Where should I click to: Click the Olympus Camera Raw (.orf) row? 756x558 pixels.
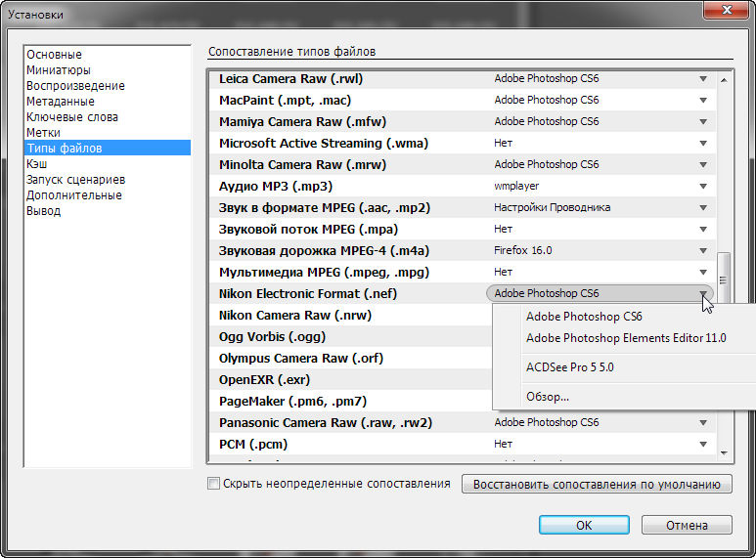[350, 359]
